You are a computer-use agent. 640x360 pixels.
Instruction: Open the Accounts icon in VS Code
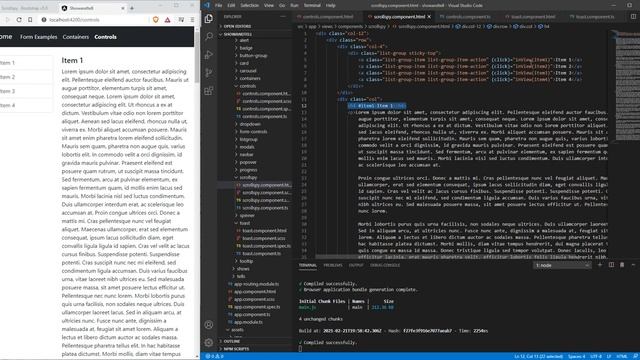(209, 325)
